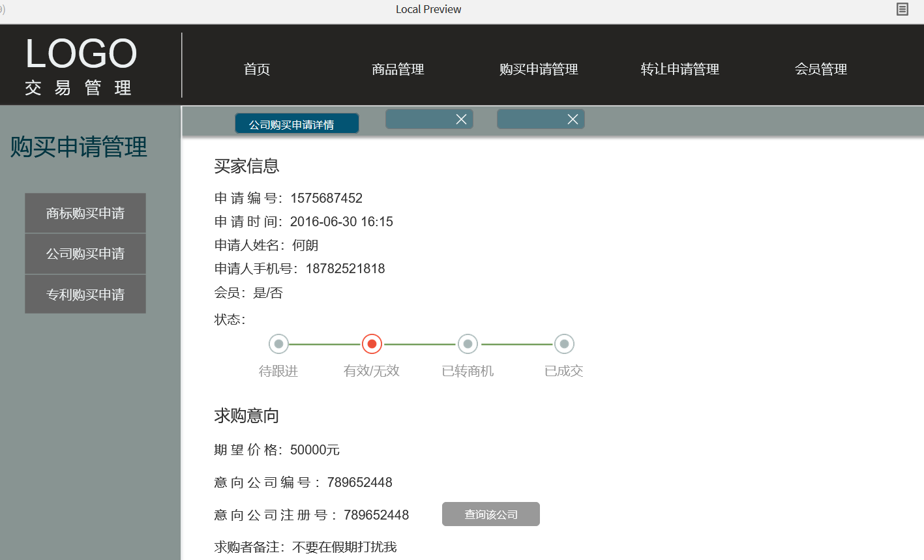Viewport: 924px width, 560px height.
Task: Click the 买家信息 heading
Action: [x=246, y=166]
